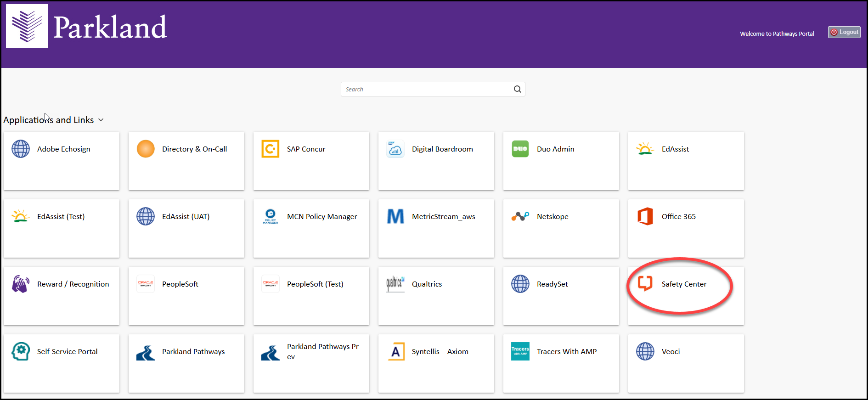Open the Digital Boardroom link

point(442,149)
